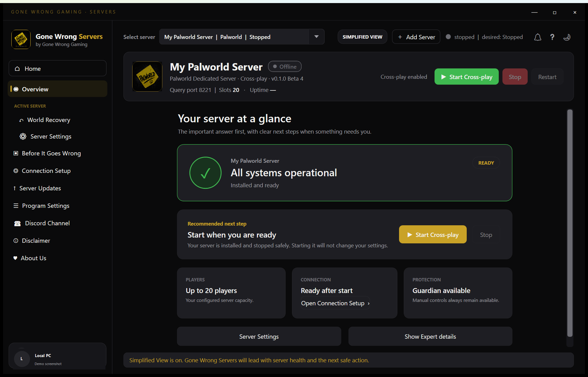
Task: Click the plus icon in Add Server
Action: point(400,37)
